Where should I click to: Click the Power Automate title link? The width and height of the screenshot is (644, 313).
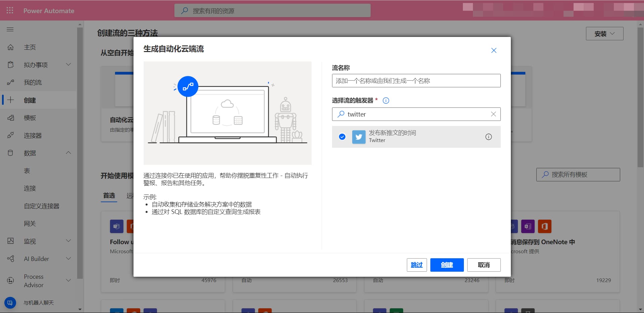pyautogui.click(x=49, y=11)
